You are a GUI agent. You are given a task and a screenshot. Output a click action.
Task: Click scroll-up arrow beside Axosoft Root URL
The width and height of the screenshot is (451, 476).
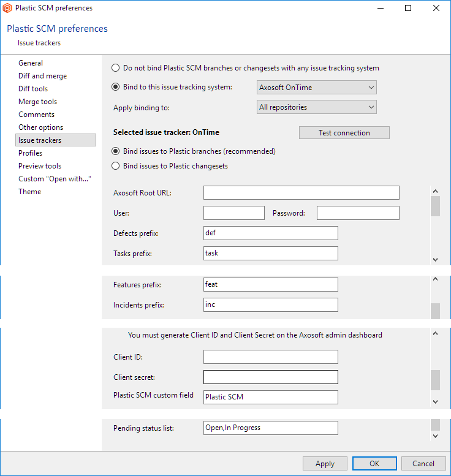(435, 191)
